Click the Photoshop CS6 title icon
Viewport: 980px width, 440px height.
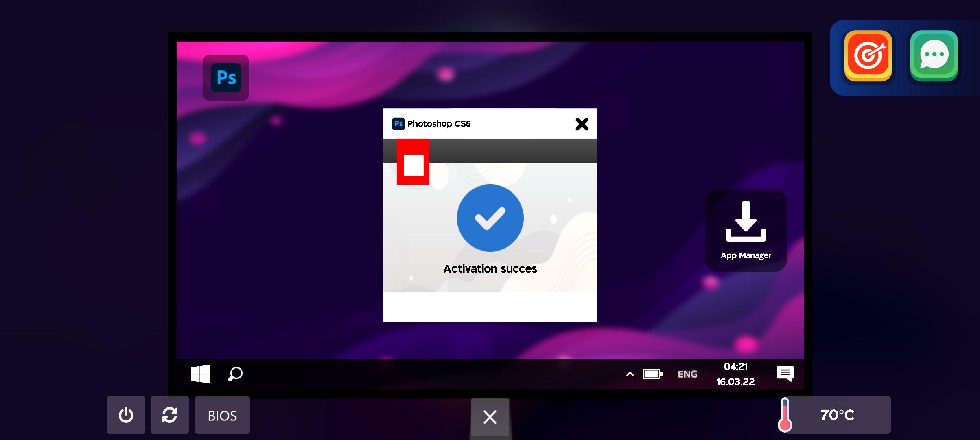tap(398, 123)
